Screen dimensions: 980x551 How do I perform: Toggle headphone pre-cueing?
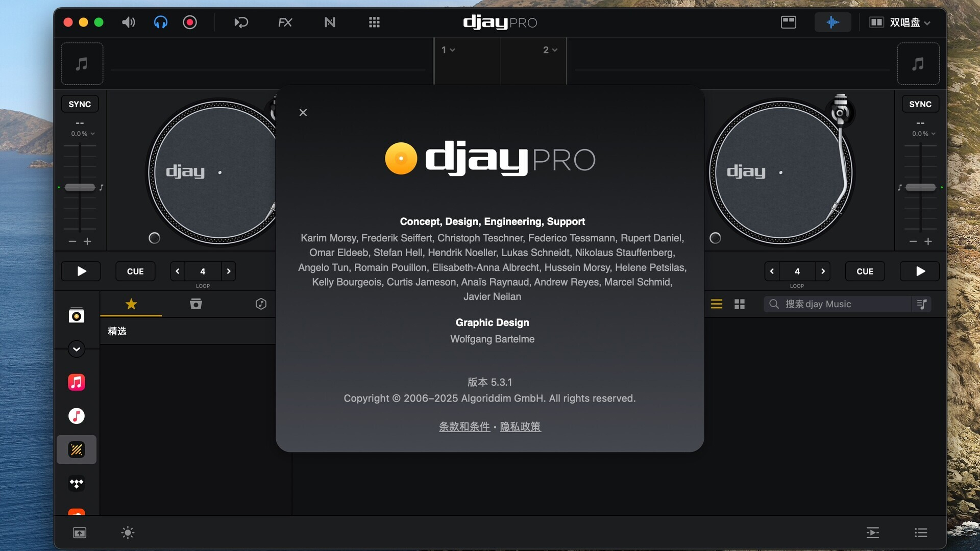point(160,22)
